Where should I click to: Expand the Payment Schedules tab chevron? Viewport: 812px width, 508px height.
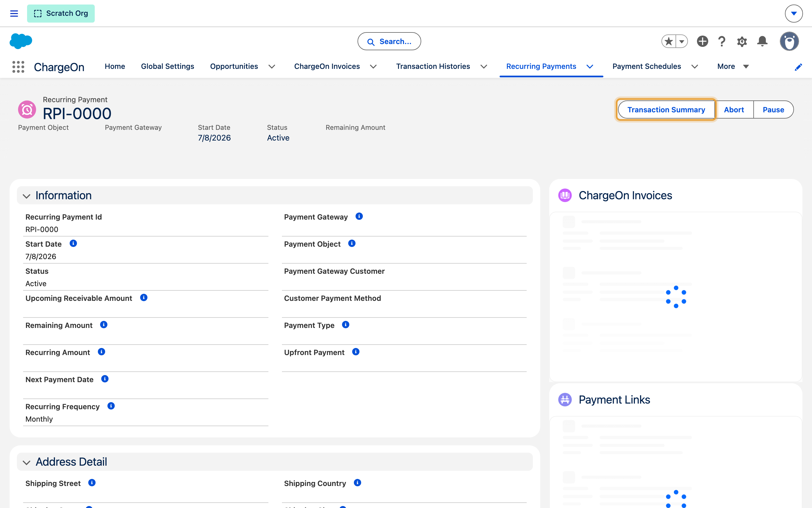(x=694, y=67)
